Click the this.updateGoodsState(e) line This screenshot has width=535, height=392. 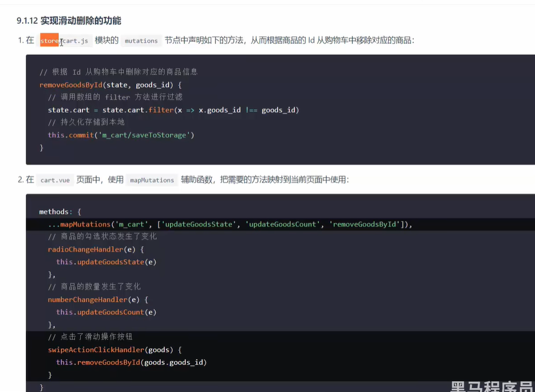106,262
